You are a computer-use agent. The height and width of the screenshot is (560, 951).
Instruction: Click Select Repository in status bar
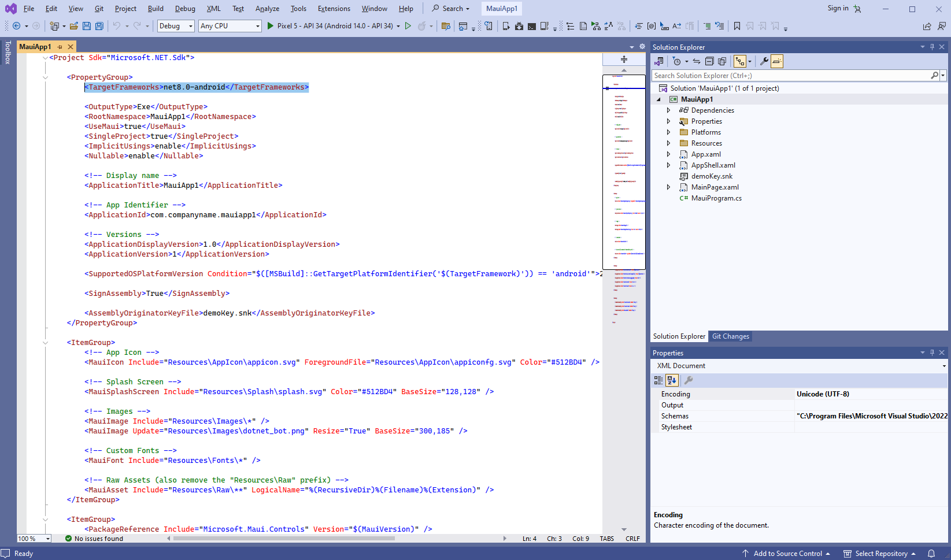tap(880, 554)
